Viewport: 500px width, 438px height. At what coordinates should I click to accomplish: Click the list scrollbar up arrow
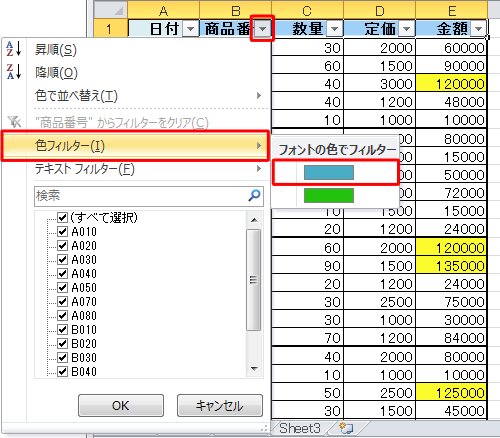[254, 220]
